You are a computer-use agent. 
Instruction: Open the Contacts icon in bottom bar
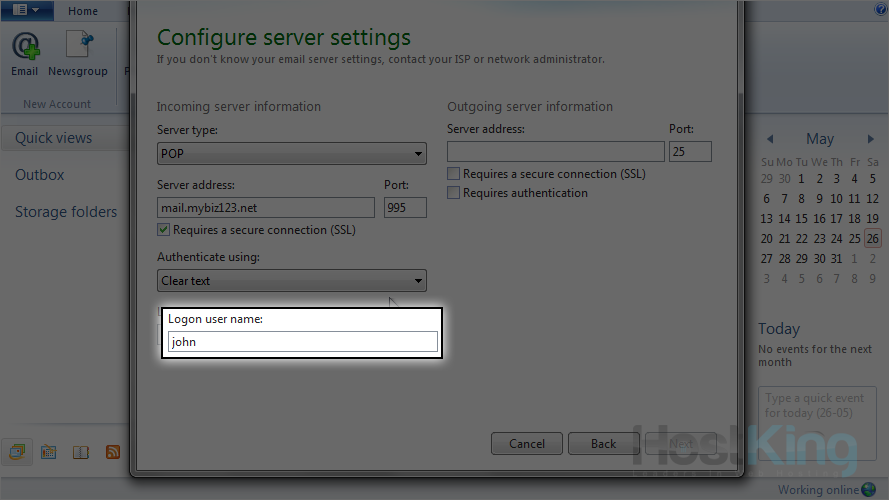tap(81, 452)
